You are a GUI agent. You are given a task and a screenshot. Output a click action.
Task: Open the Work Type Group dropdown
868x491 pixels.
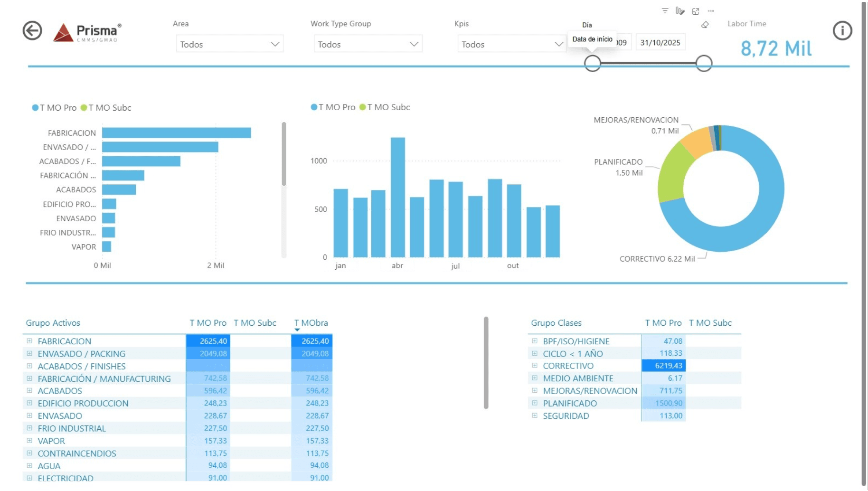click(368, 44)
